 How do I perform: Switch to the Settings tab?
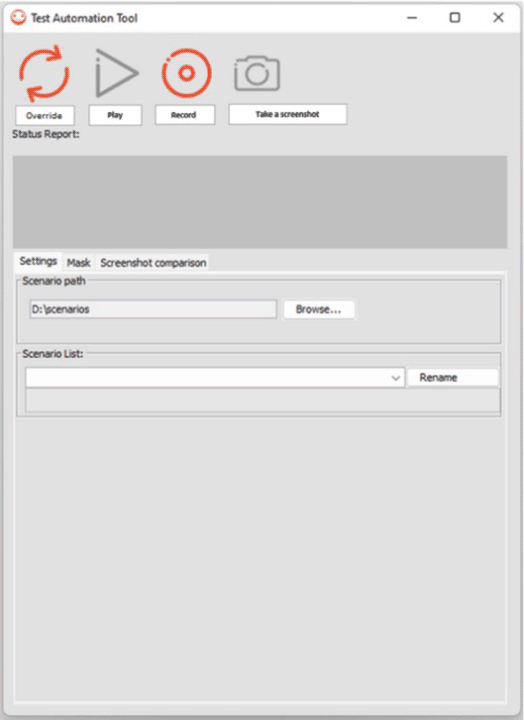[38, 261]
